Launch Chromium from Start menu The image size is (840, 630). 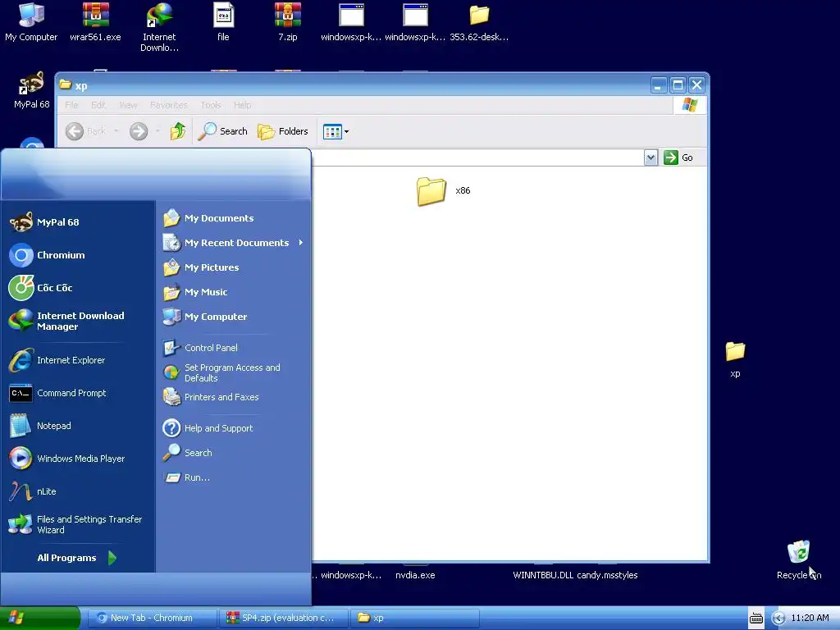click(78, 255)
